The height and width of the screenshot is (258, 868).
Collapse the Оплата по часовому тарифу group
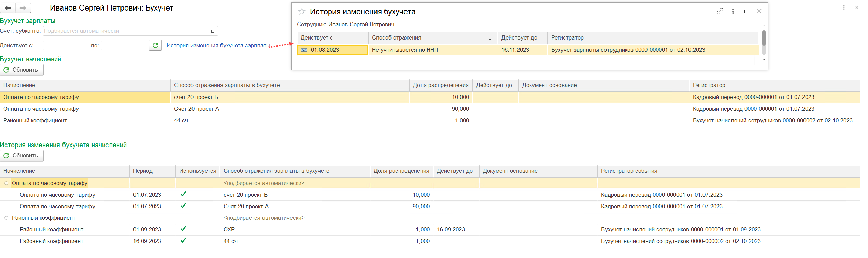pyautogui.click(x=6, y=183)
